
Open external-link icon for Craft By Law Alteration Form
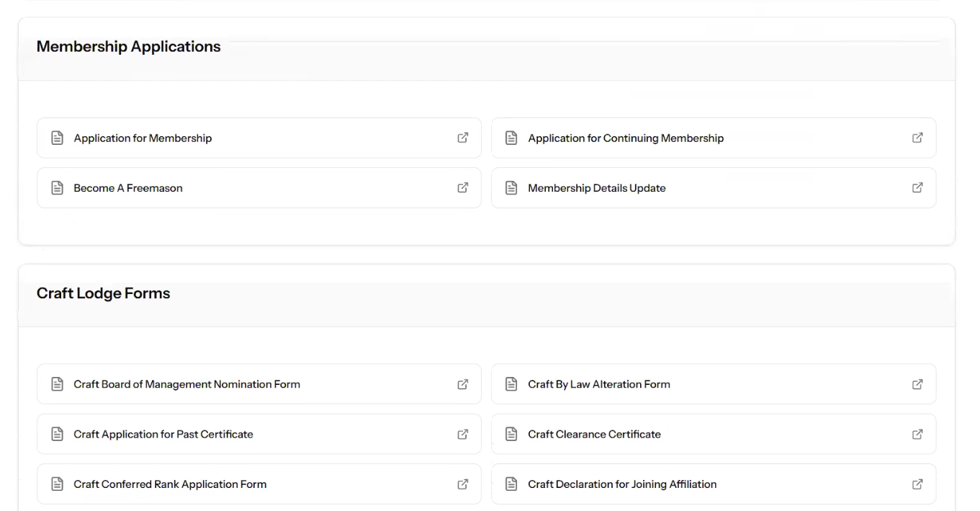[x=917, y=384]
